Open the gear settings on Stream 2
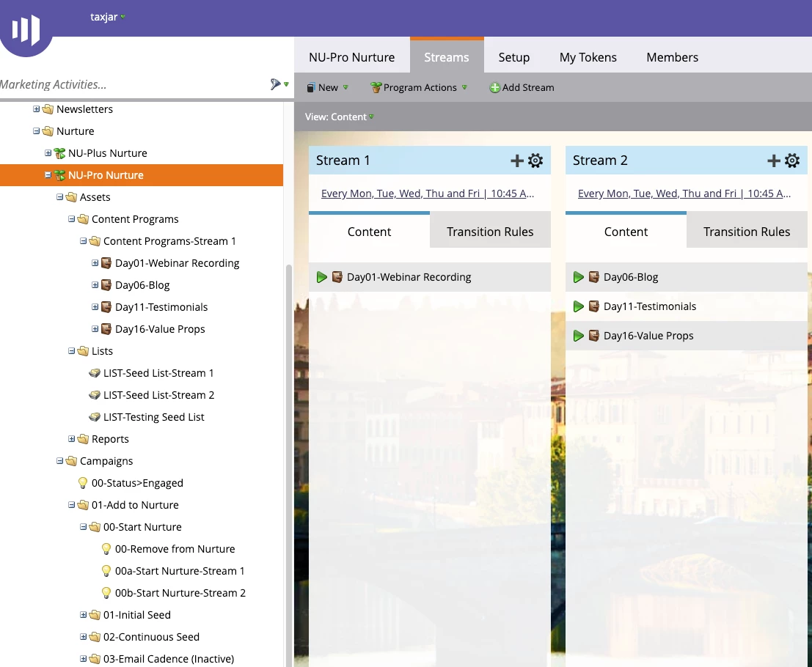 pos(792,161)
